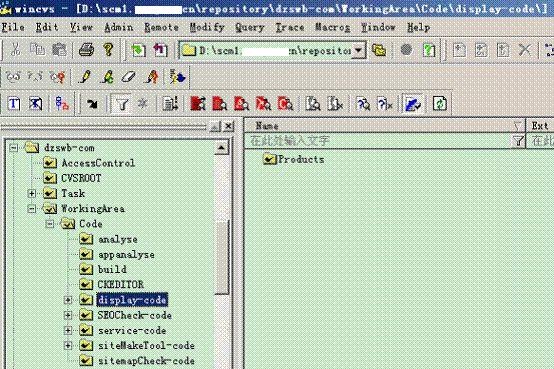Click the browse location folder icon
This screenshot has width=554, height=369.
379,50
